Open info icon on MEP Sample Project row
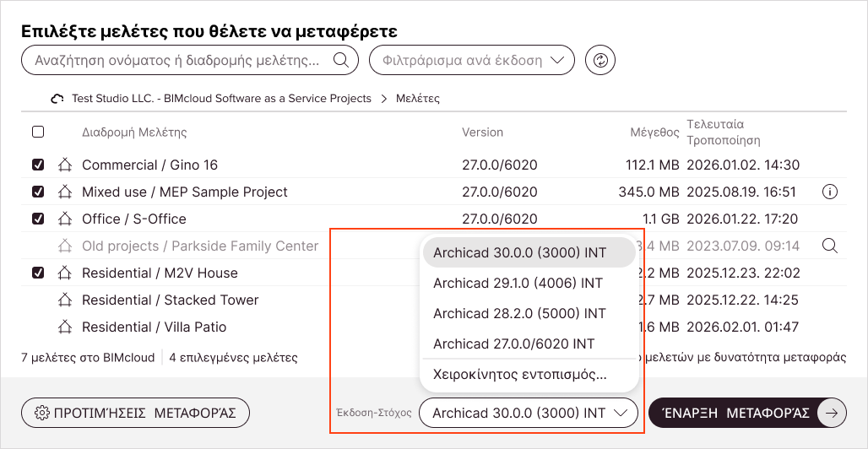 pyautogui.click(x=830, y=192)
